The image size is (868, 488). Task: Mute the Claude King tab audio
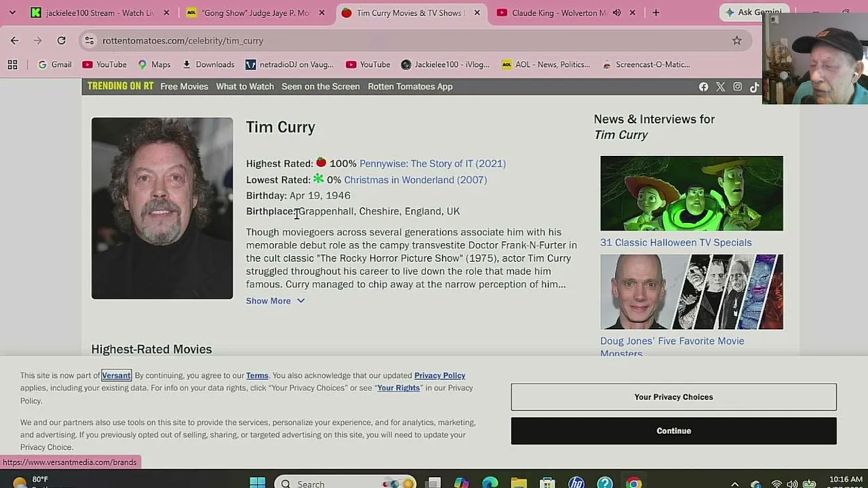click(x=616, y=13)
